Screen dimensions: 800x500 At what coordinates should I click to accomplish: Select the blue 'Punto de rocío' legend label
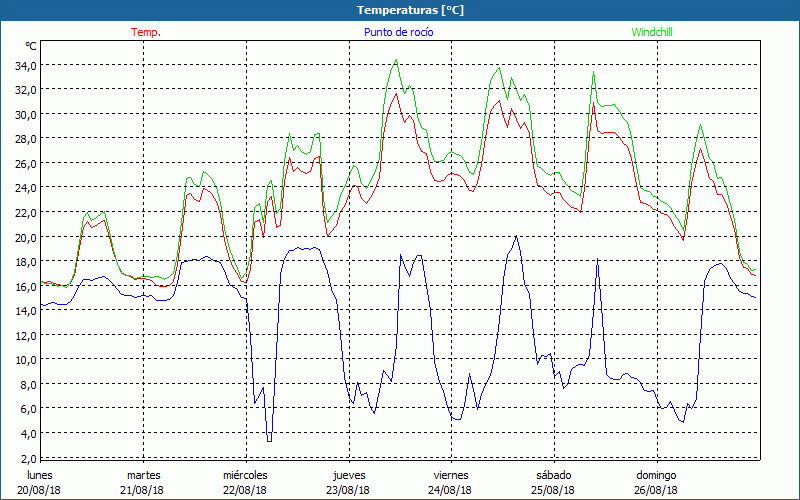coord(398,32)
